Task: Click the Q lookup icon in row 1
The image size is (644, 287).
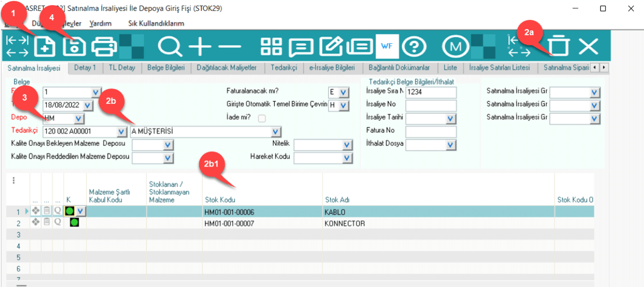Action: tap(58, 211)
